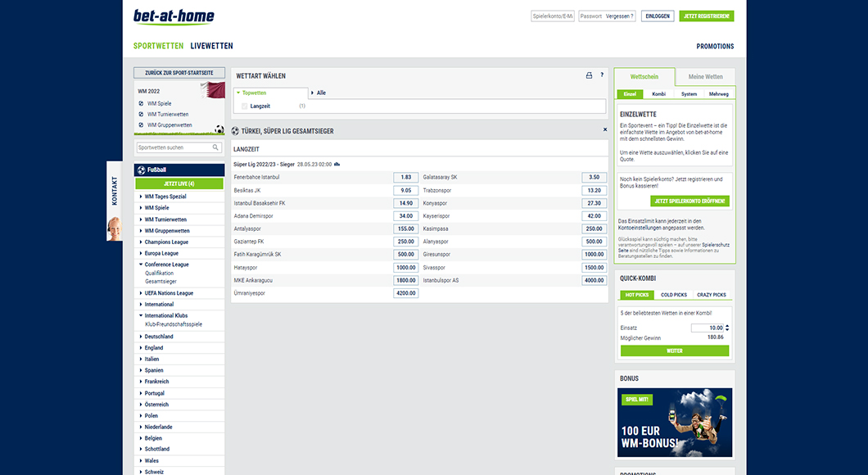Open the Sportwetten section
Screen dimensions: 868x475
(158, 46)
